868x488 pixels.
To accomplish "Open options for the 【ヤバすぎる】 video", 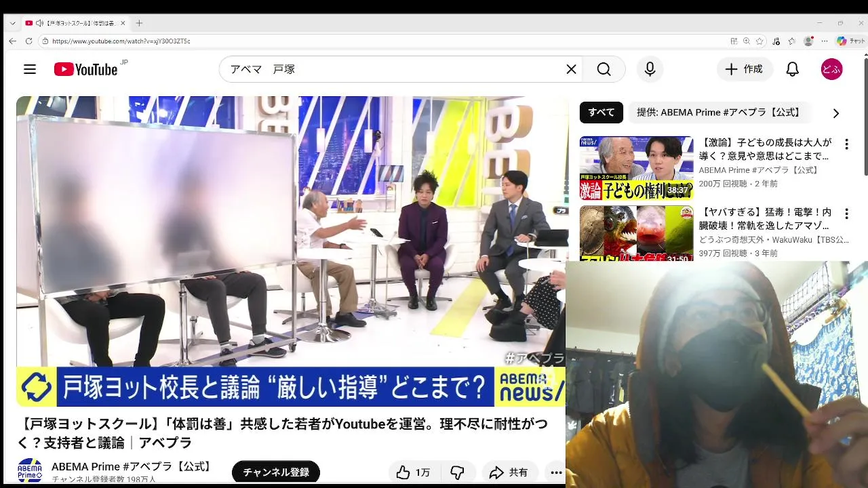I will tap(846, 214).
